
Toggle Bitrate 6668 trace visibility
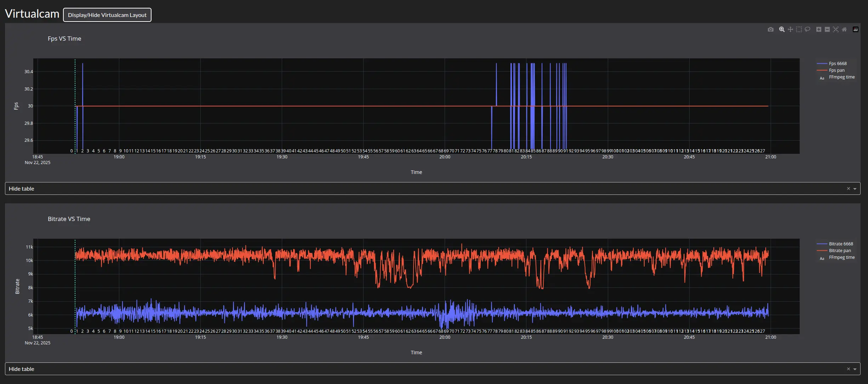coord(840,244)
